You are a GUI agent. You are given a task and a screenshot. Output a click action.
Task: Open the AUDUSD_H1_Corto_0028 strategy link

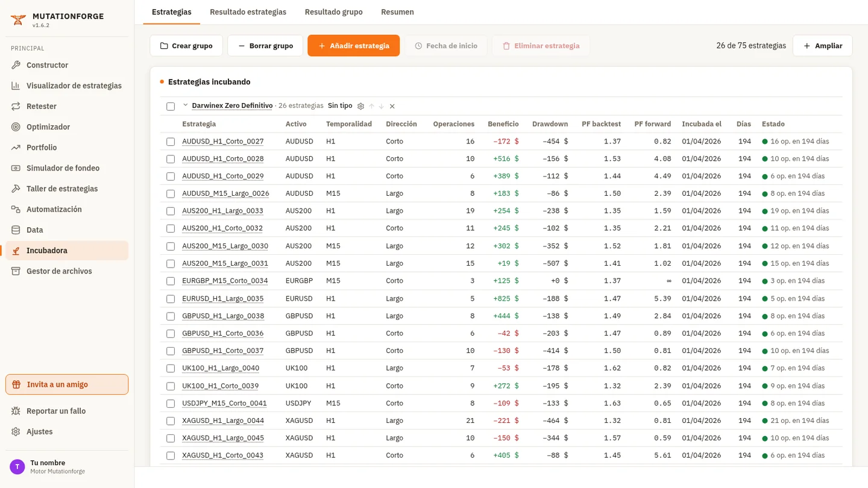click(x=223, y=159)
